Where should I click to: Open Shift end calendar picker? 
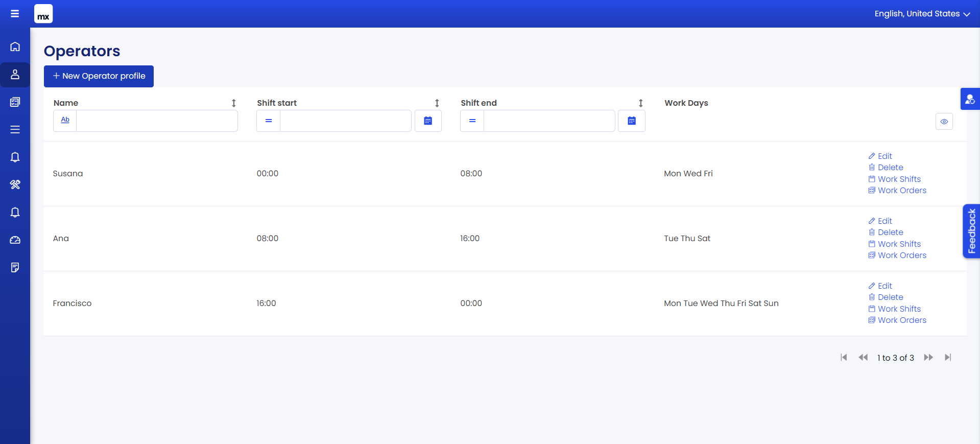coord(632,121)
